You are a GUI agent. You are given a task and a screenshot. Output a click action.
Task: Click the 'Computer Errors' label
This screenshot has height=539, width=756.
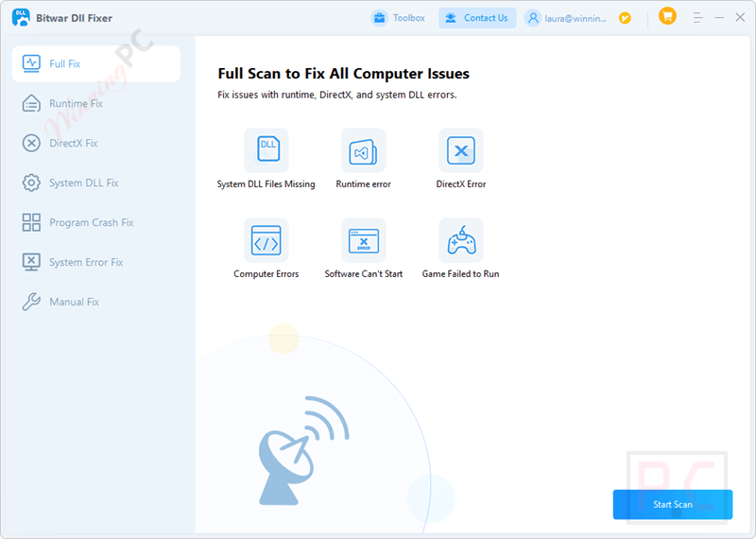point(266,273)
